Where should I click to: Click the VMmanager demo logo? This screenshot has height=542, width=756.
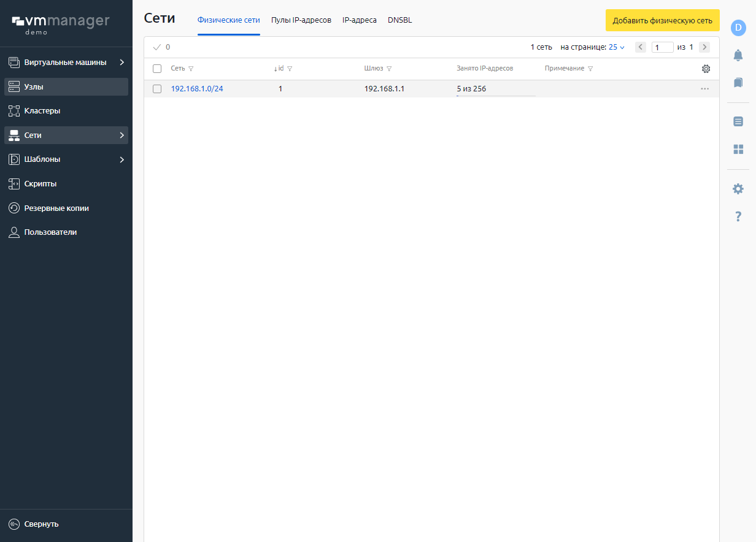(60, 24)
